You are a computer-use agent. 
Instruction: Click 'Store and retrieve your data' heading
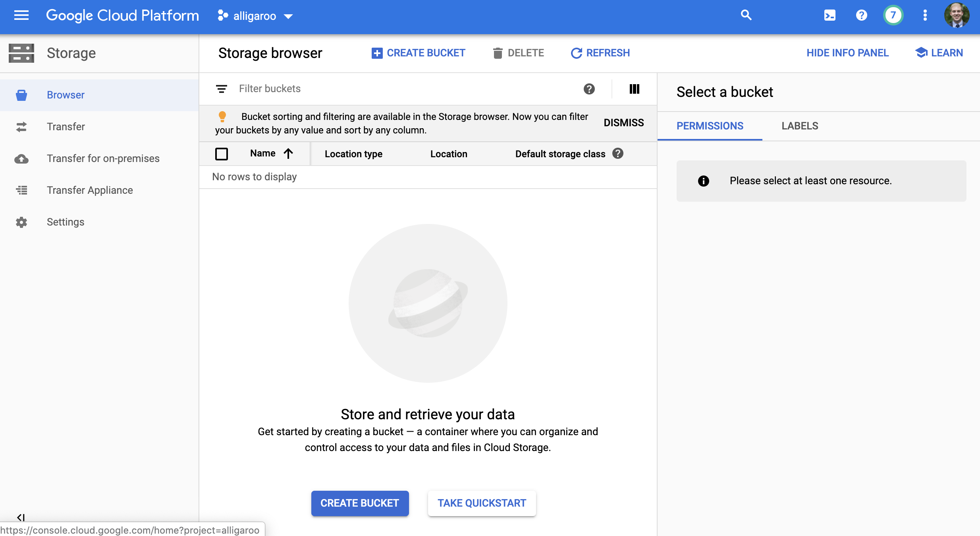(428, 414)
